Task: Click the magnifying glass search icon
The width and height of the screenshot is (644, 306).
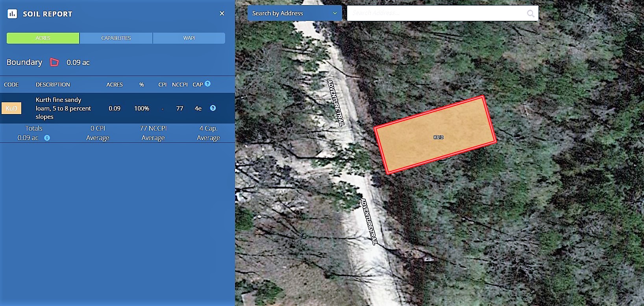Action: coord(531,14)
